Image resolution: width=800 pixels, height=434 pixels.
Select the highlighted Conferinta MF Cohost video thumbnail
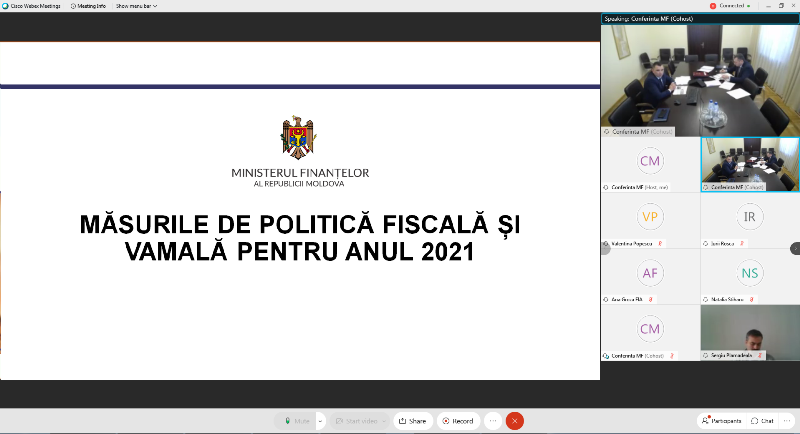pyautogui.click(x=750, y=164)
